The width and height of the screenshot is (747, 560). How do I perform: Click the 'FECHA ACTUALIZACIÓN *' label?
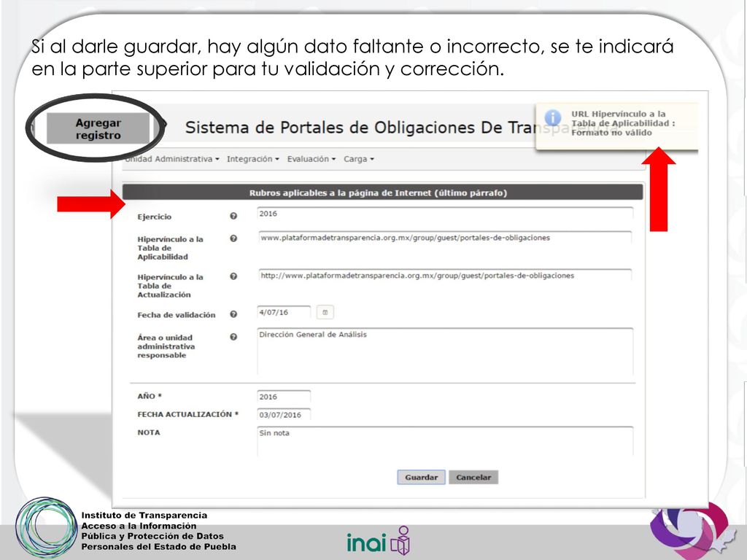pyautogui.click(x=187, y=414)
